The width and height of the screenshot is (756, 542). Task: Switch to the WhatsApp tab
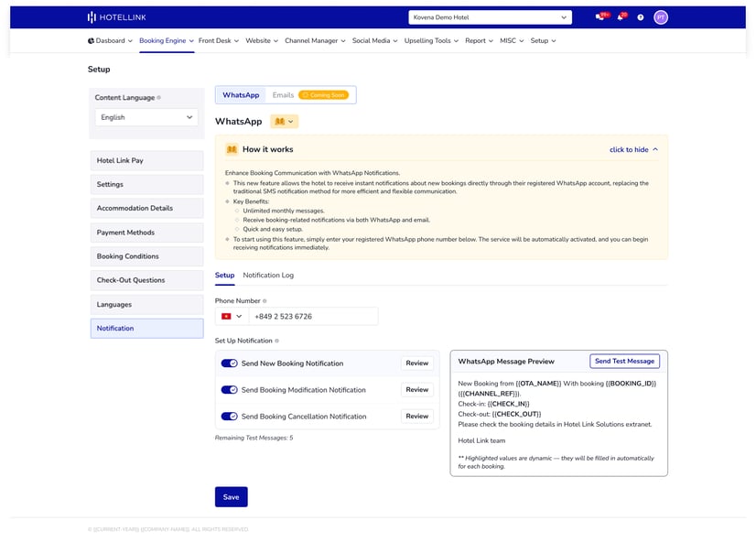pos(241,95)
